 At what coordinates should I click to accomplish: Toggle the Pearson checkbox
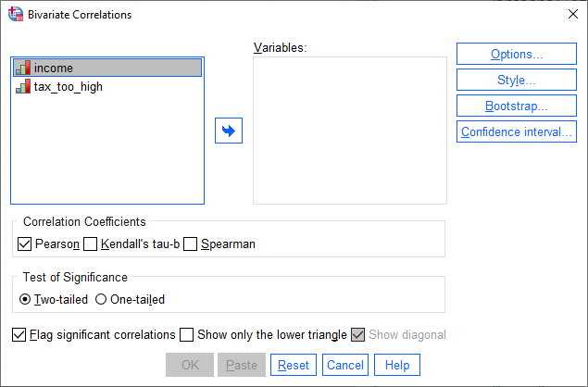click(x=25, y=244)
